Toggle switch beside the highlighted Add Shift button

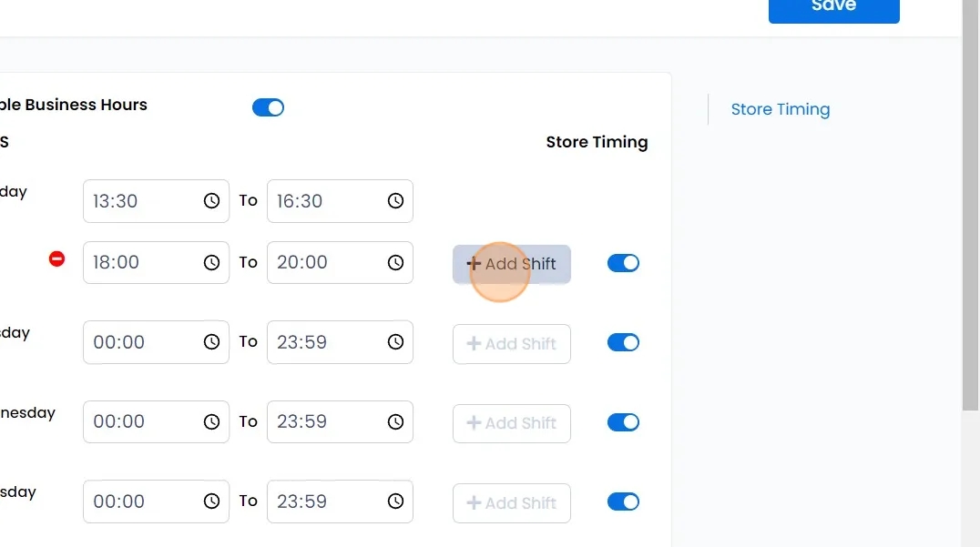[x=623, y=263]
